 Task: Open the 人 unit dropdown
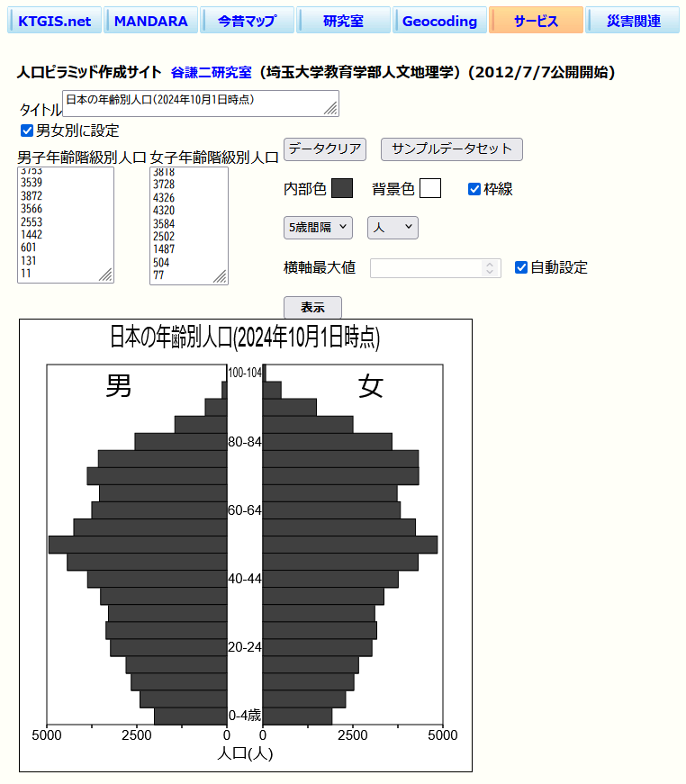393,228
